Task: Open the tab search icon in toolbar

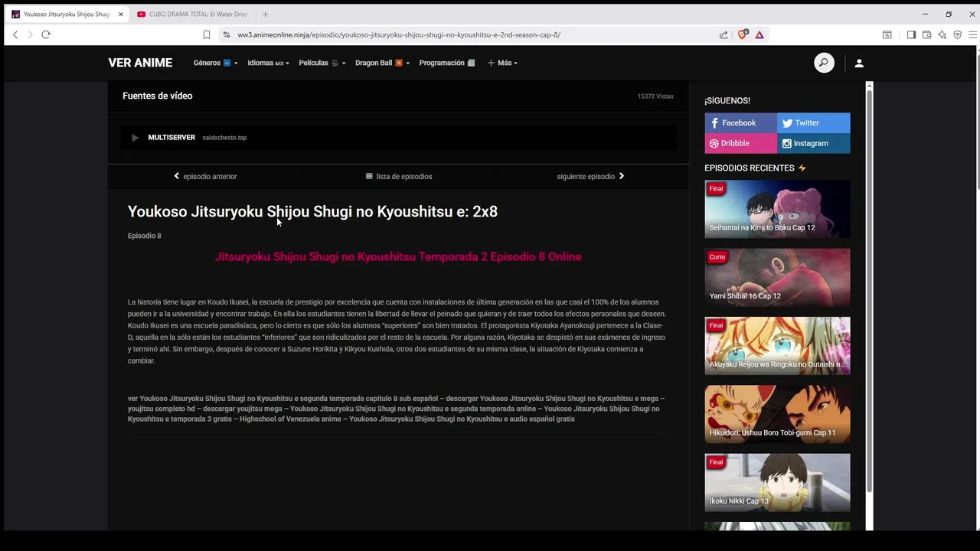Action: click(887, 34)
